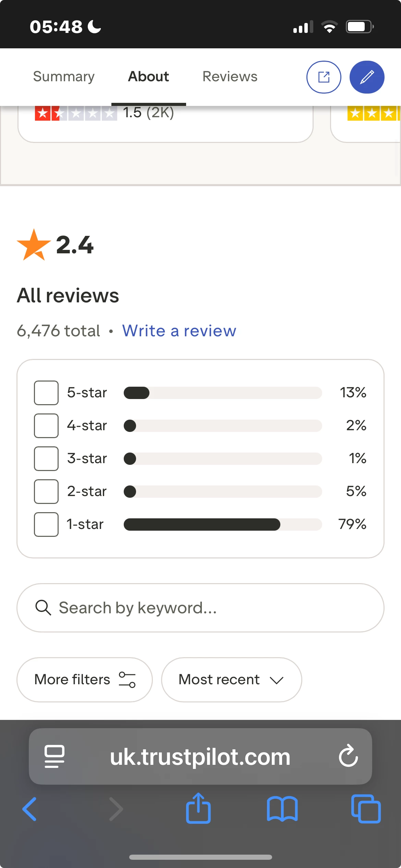Screen dimensions: 401x868
Task: Check the 5-star filter checkbox
Action: coord(46,393)
